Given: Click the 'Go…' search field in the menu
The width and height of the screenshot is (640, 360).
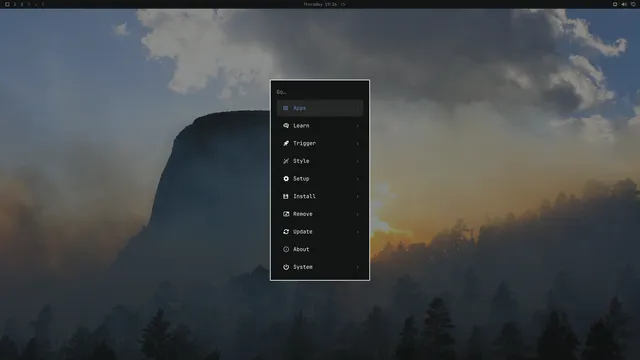Looking at the screenshot, I should coord(320,92).
